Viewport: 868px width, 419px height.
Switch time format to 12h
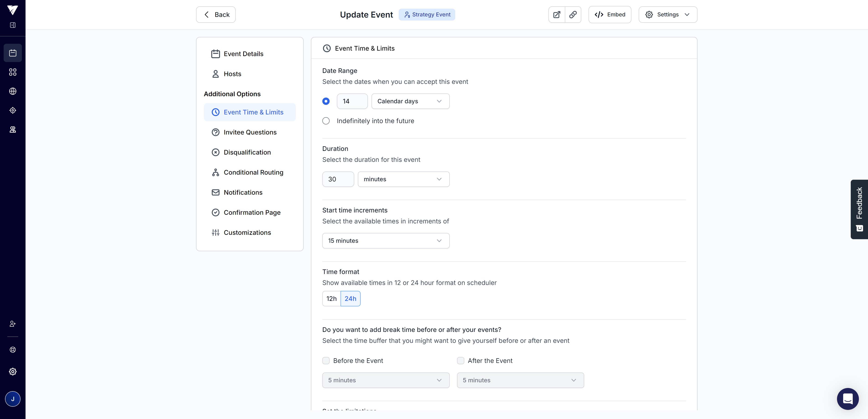(331, 299)
